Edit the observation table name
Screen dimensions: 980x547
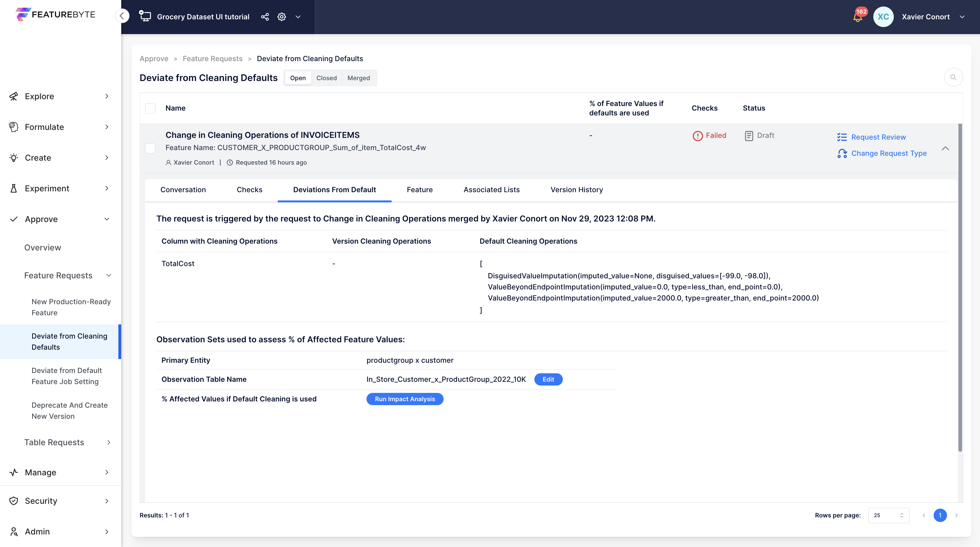(548, 379)
